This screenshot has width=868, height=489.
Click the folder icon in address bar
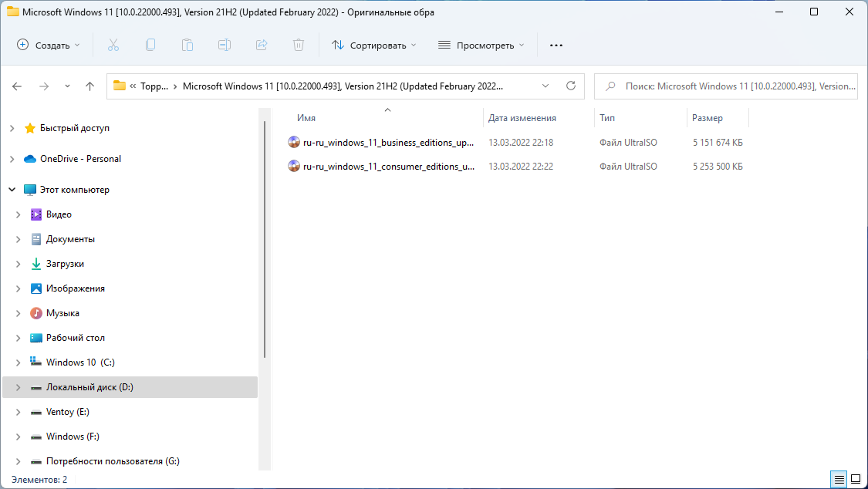119,86
